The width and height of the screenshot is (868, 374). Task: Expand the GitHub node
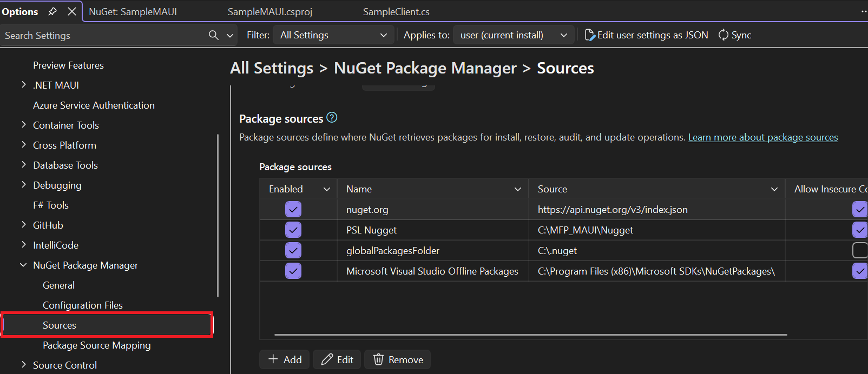click(x=23, y=225)
